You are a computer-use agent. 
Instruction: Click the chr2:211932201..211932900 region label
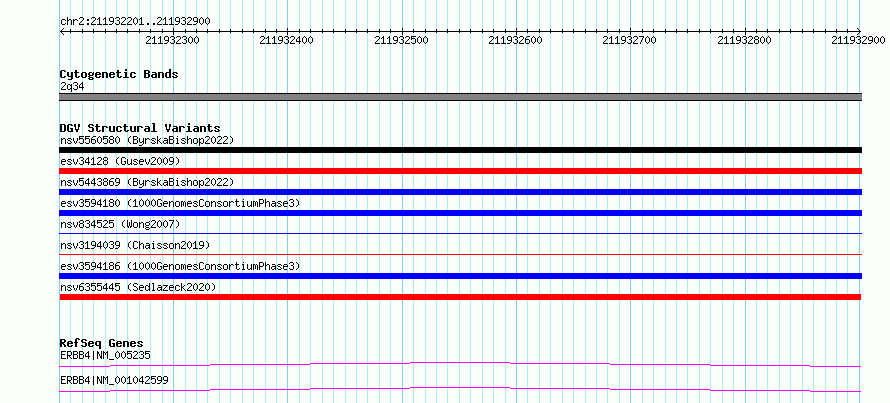(x=135, y=21)
